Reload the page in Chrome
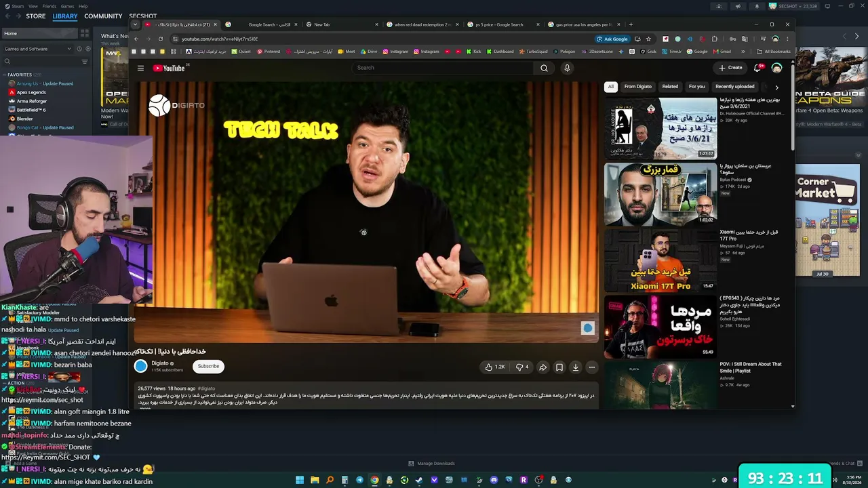Image resolution: width=868 pixels, height=488 pixels. pyautogui.click(x=160, y=39)
